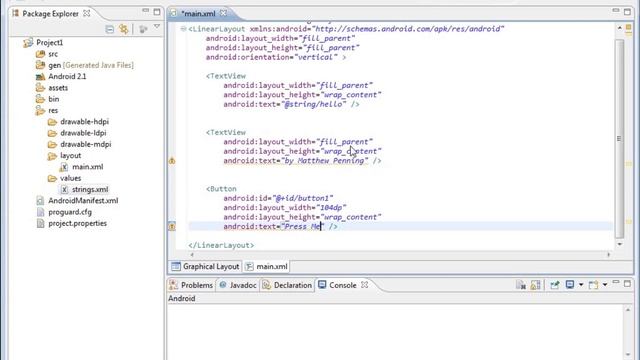
Task: Click the </LinearLayout> closing tag
Action: click(221, 245)
